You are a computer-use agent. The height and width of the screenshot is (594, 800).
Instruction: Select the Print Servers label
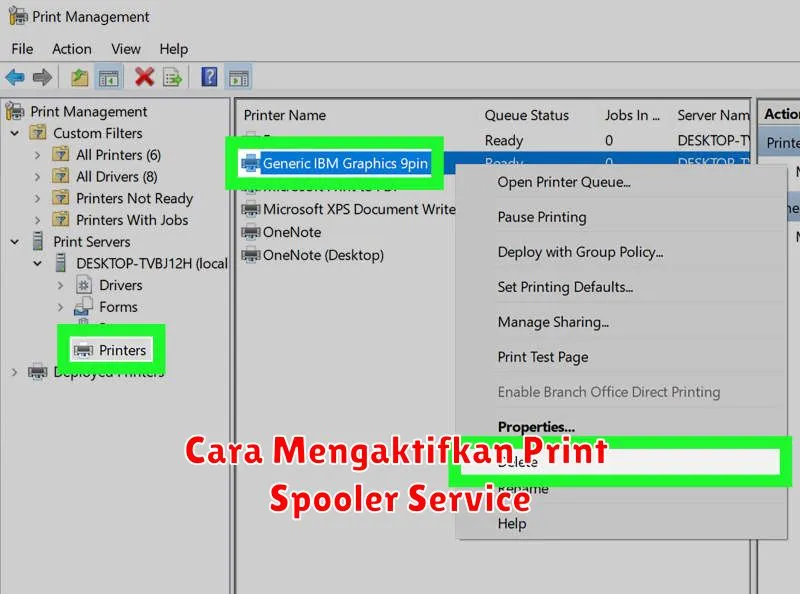point(92,241)
